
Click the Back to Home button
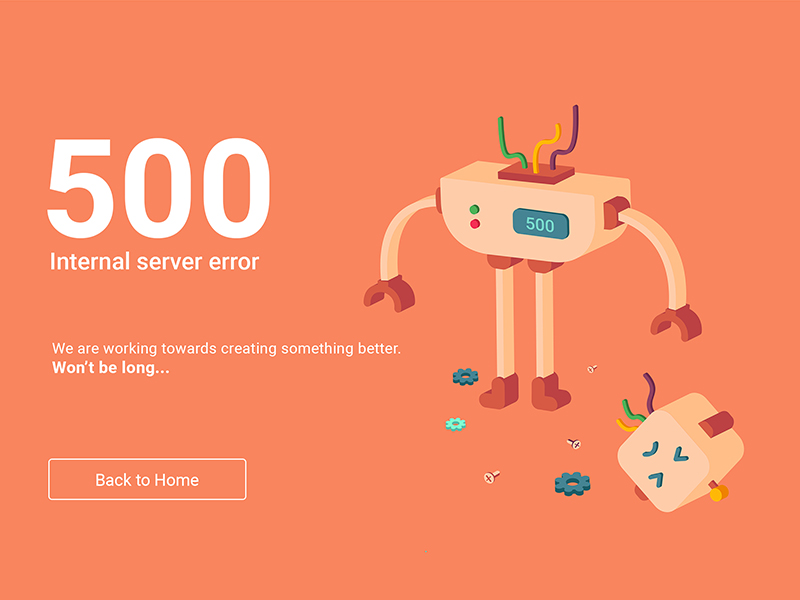click(x=147, y=479)
